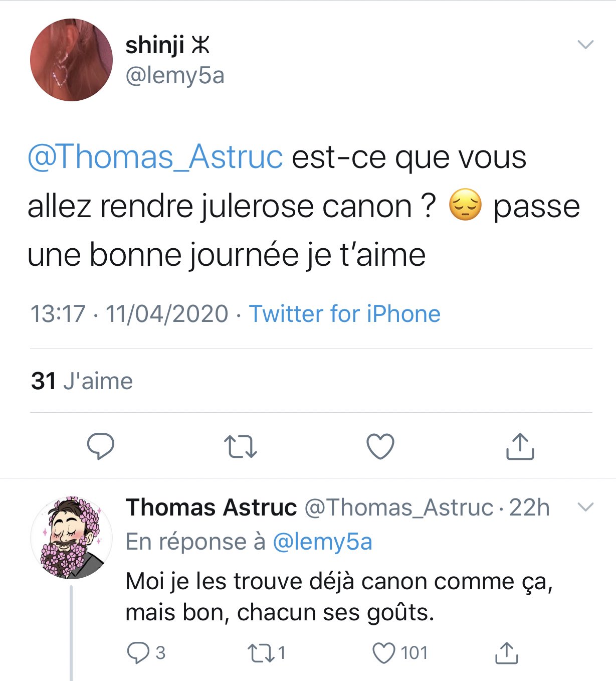This screenshot has width=616, height=681.
Task: Share shinji's main tweet
Action: coord(520,446)
